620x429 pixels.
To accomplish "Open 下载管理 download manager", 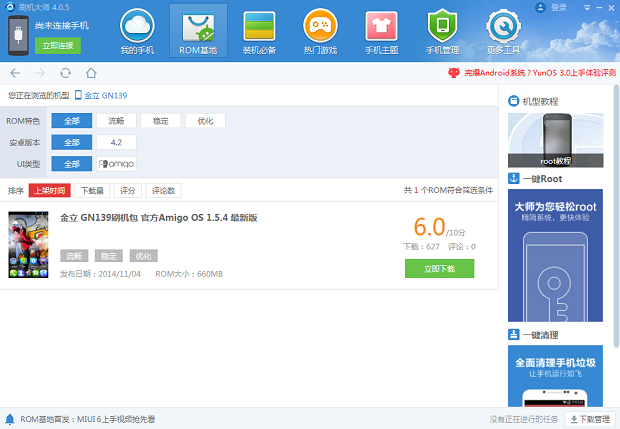I will tap(590, 419).
